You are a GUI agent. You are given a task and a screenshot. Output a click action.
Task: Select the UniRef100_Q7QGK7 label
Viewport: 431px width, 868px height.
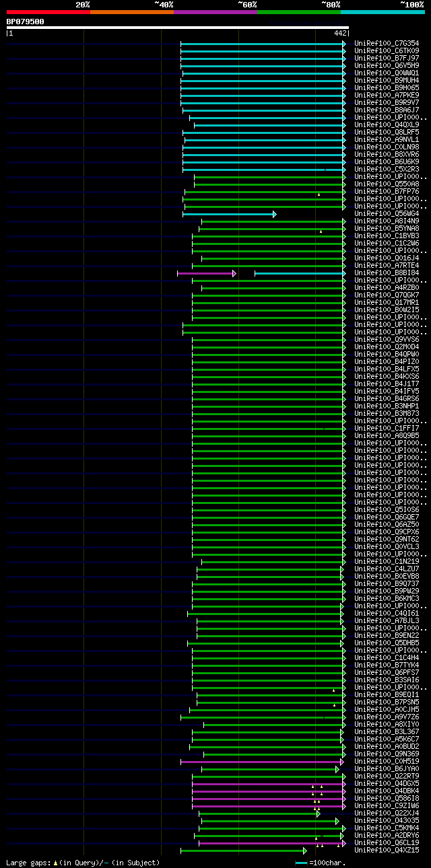(x=387, y=295)
